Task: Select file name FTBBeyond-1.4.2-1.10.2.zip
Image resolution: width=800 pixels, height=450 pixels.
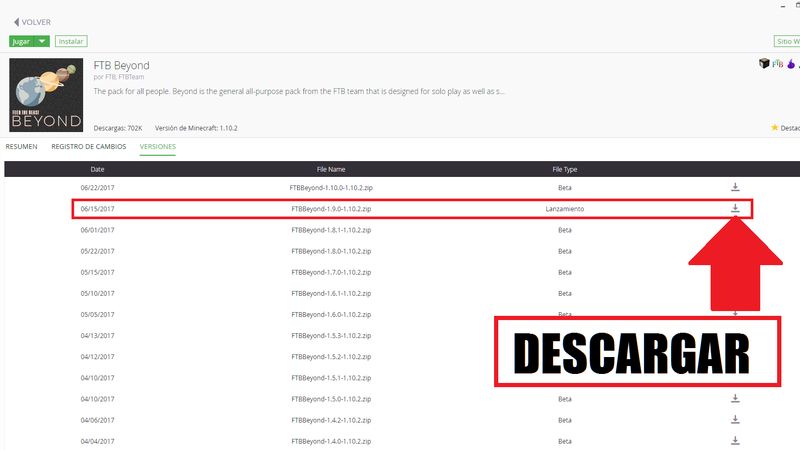Action: click(331, 420)
